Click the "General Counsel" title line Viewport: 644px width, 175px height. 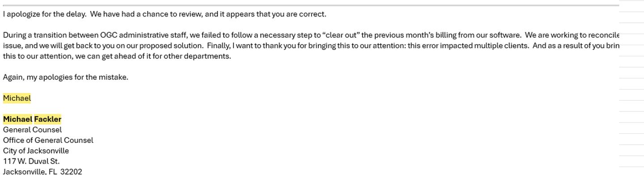coord(32,130)
